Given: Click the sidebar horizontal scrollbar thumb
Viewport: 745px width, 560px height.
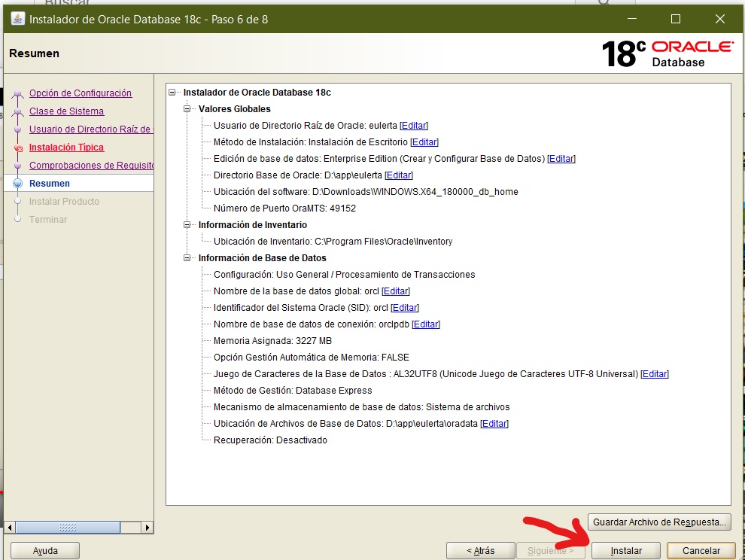Looking at the screenshot, I should pos(68,528).
